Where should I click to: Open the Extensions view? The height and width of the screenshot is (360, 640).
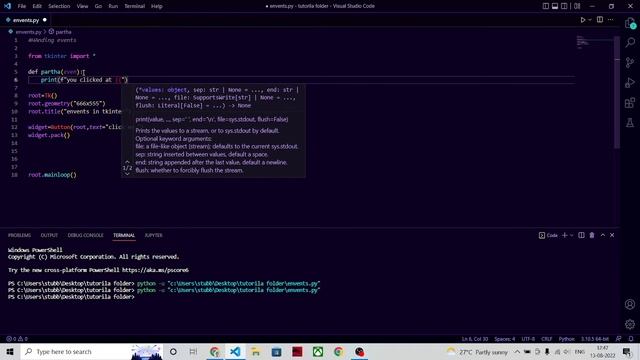click(x=630, y=102)
